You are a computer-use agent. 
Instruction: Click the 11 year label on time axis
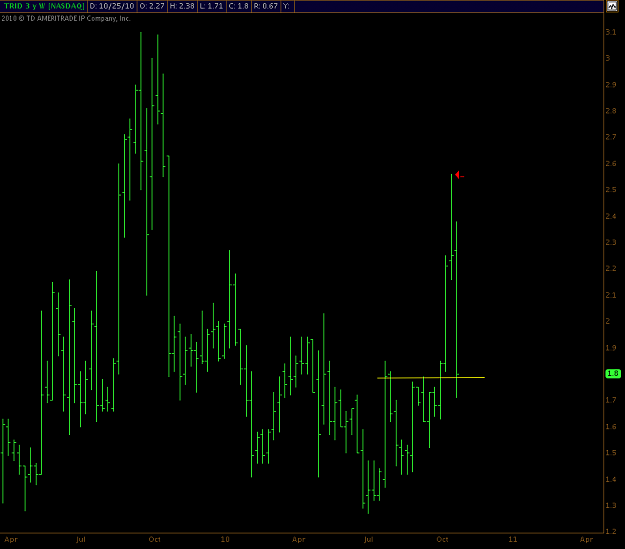[513, 539]
